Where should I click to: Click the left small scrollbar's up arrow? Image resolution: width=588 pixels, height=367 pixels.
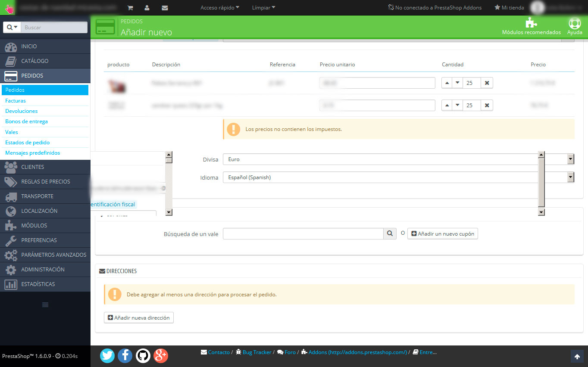[x=169, y=155]
